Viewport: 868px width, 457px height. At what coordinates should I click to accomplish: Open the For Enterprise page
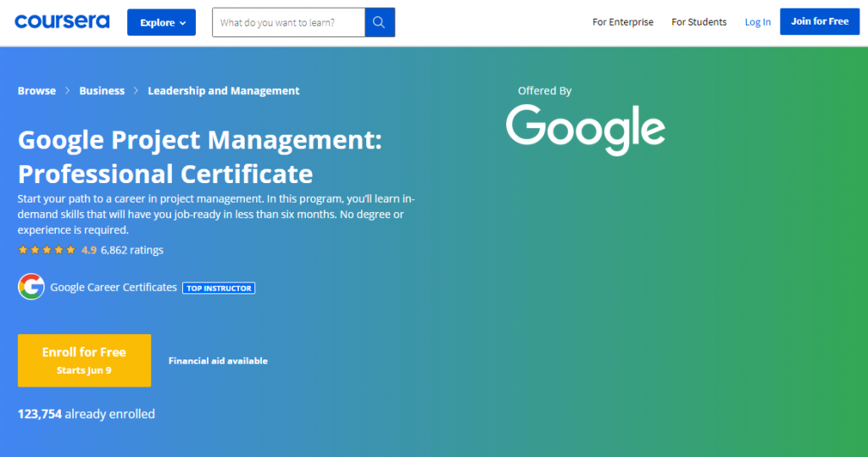click(x=623, y=22)
